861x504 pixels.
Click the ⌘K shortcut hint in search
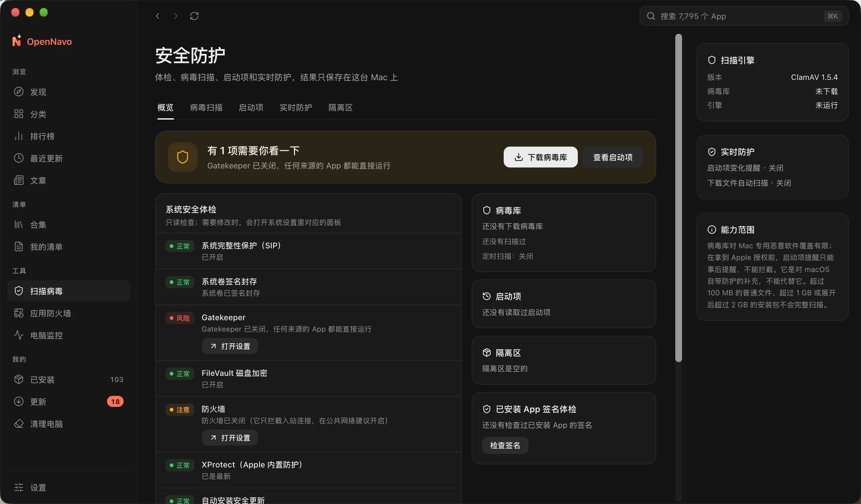[x=833, y=16]
